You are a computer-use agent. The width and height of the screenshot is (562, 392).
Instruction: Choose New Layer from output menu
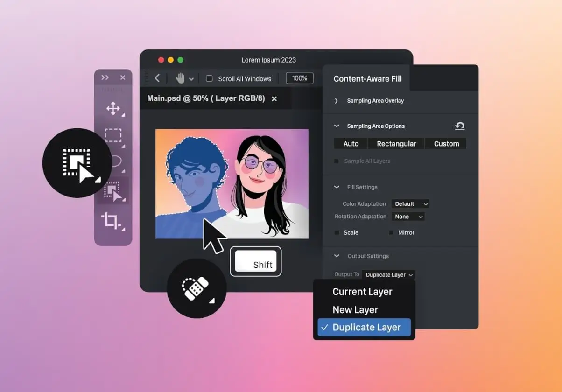(355, 310)
